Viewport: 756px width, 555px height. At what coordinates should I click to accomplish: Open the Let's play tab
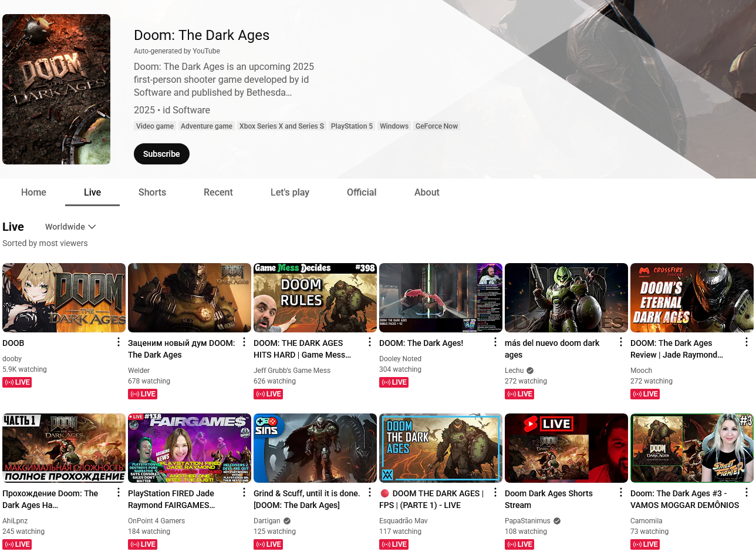coord(289,193)
